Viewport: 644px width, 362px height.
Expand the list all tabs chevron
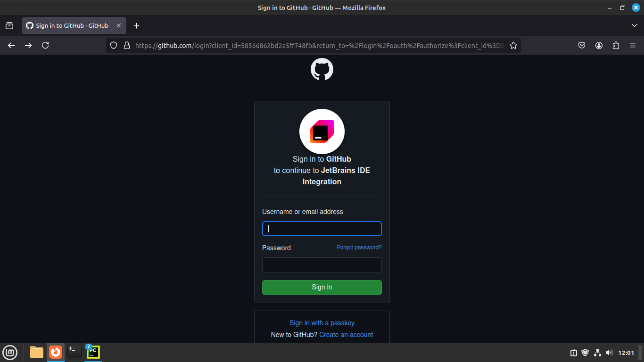pos(635,25)
